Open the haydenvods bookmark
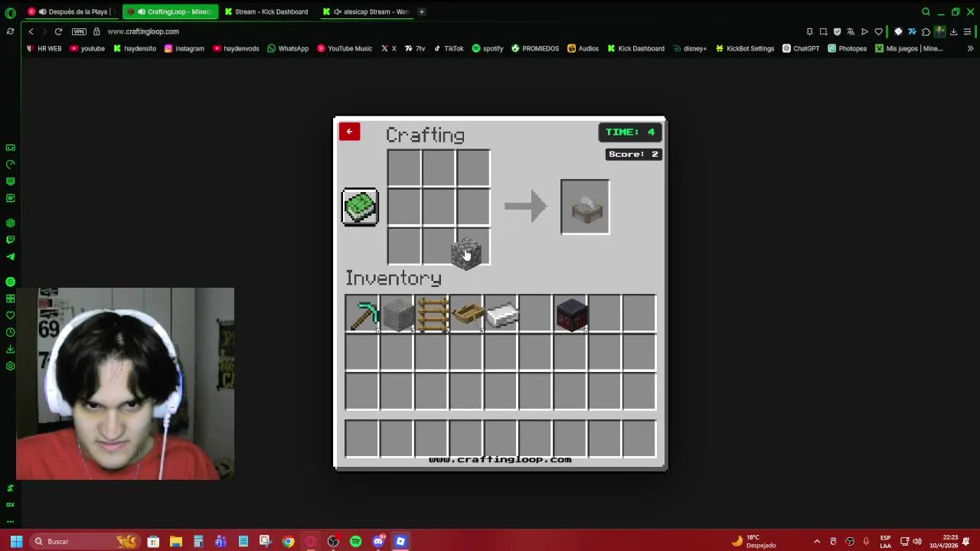 click(x=237, y=48)
